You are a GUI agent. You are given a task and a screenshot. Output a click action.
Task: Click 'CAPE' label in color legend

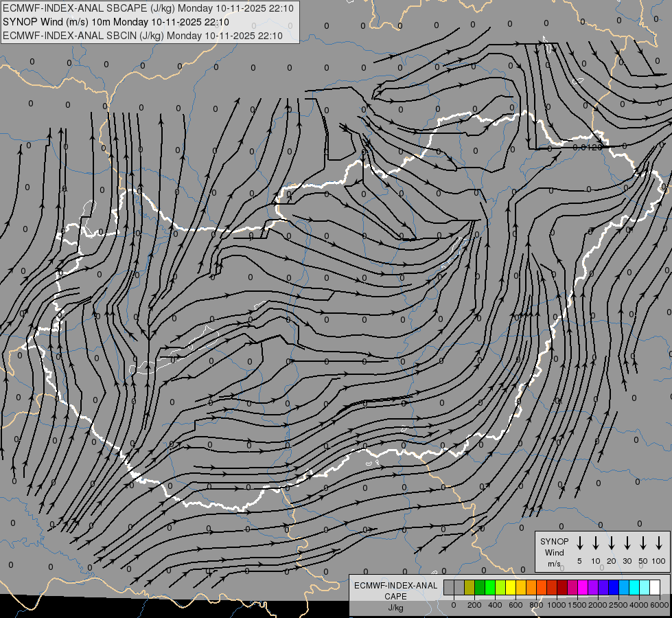tap(395, 596)
